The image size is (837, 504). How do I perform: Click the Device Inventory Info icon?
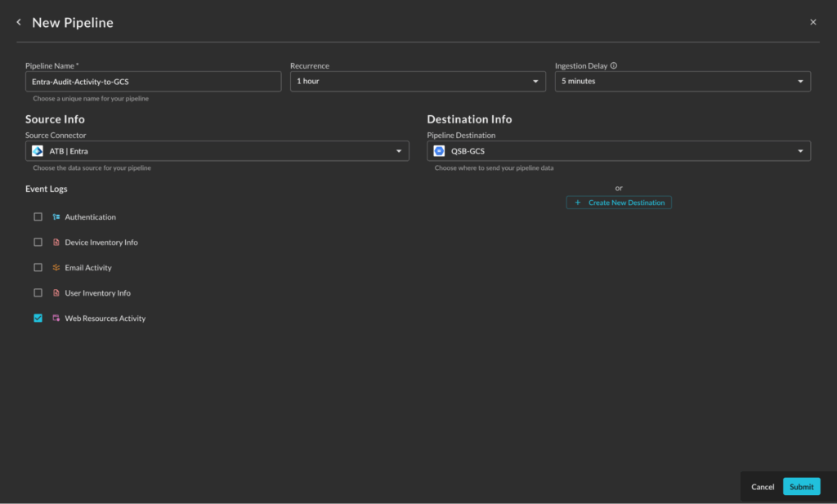coord(56,243)
